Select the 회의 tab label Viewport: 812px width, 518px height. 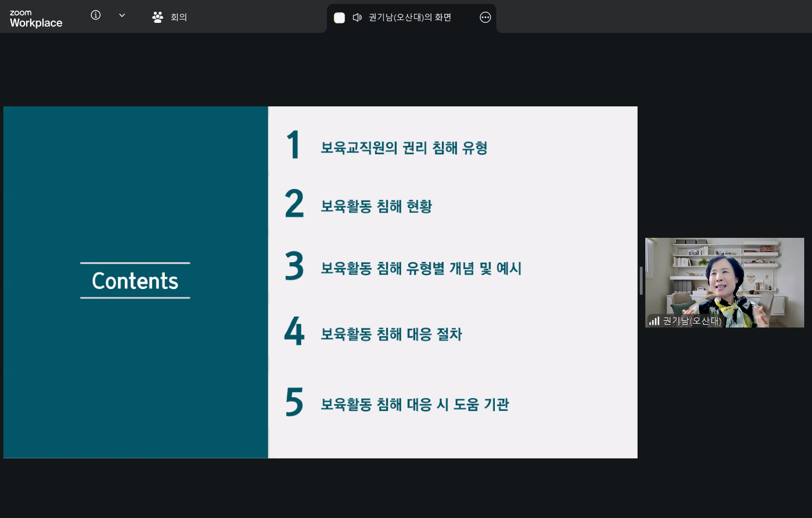(x=179, y=17)
